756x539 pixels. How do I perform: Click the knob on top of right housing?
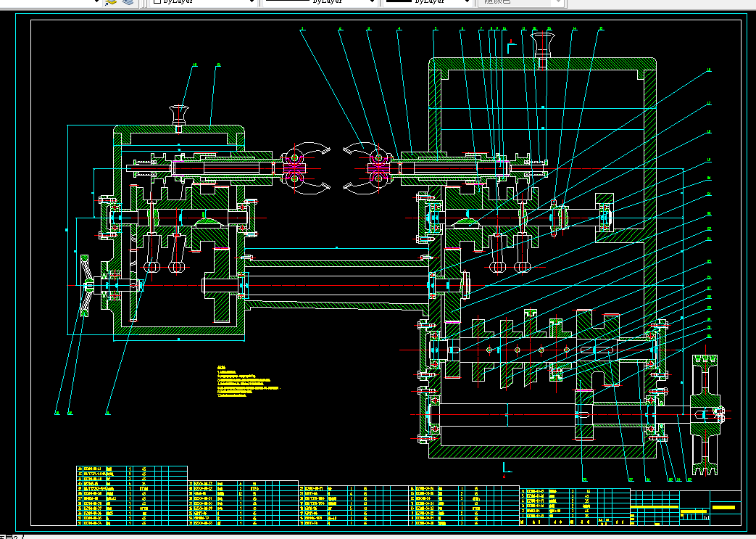point(544,46)
